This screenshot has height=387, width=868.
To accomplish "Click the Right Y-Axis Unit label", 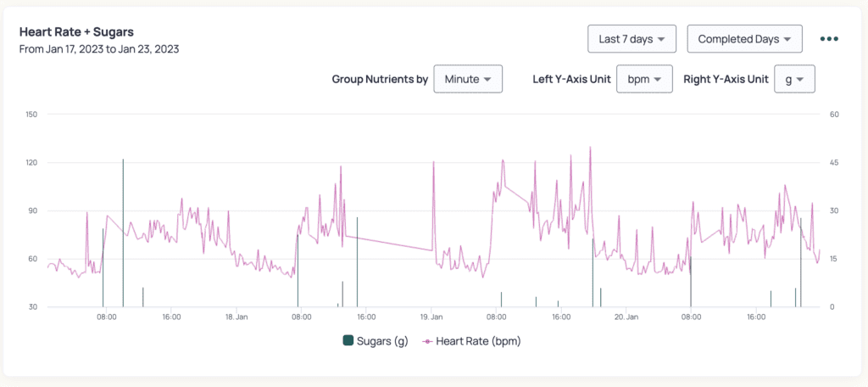I will click(726, 79).
